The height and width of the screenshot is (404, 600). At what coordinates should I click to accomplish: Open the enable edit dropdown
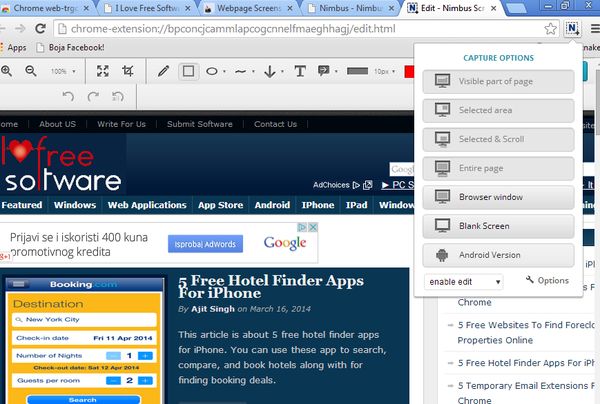click(x=464, y=282)
